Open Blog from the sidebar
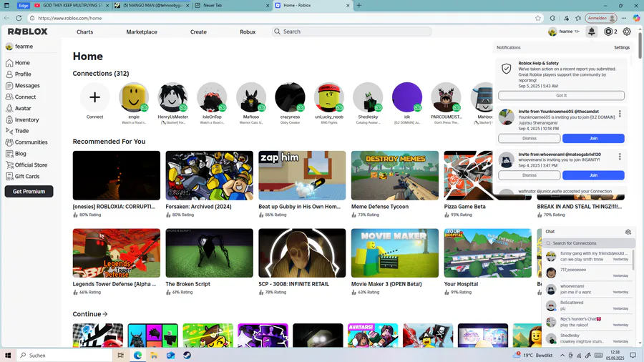Image resolution: width=644 pixels, height=362 pixels. (16, 154)
